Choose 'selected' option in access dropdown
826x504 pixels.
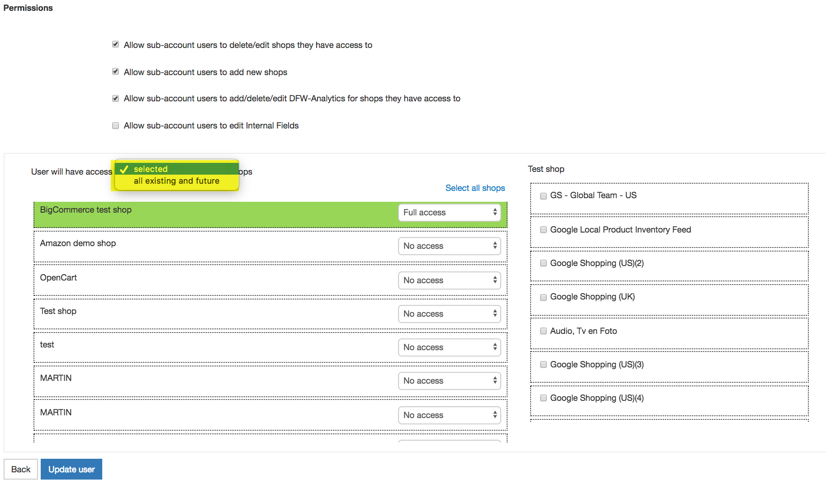coord(176,169)
